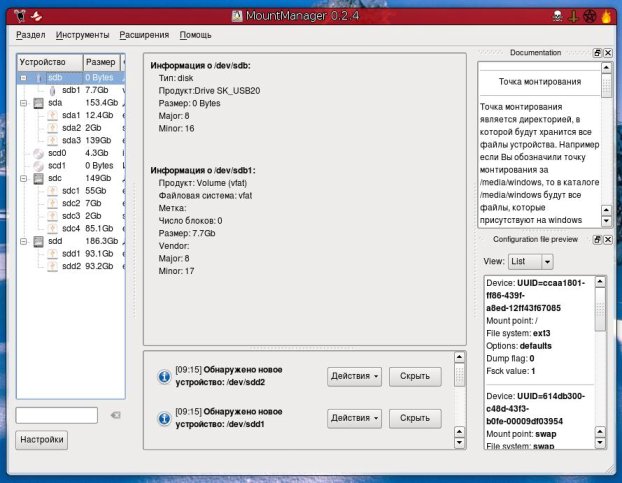Click the sticky pin icon in title bar
The image size is (622, 483).
36,16
